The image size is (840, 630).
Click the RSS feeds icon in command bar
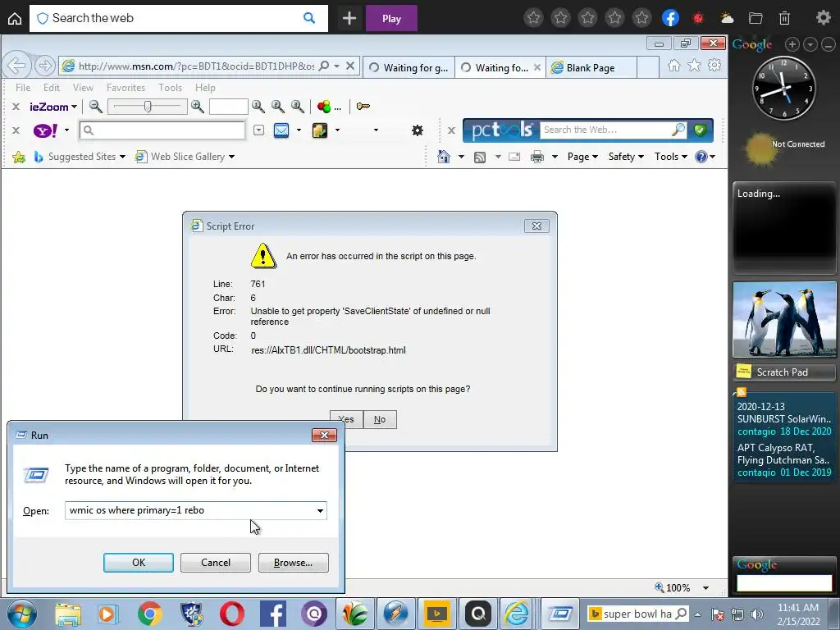tap(480, 157)
